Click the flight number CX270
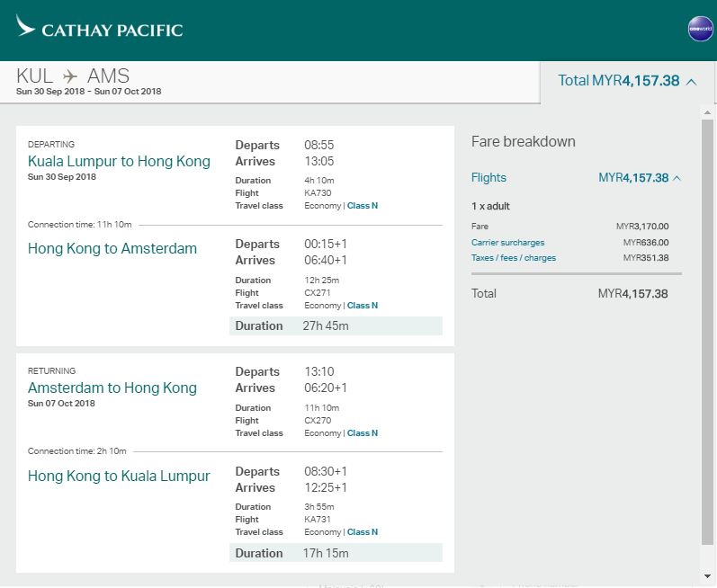717x588 pixels. click(x=318, y=421)
